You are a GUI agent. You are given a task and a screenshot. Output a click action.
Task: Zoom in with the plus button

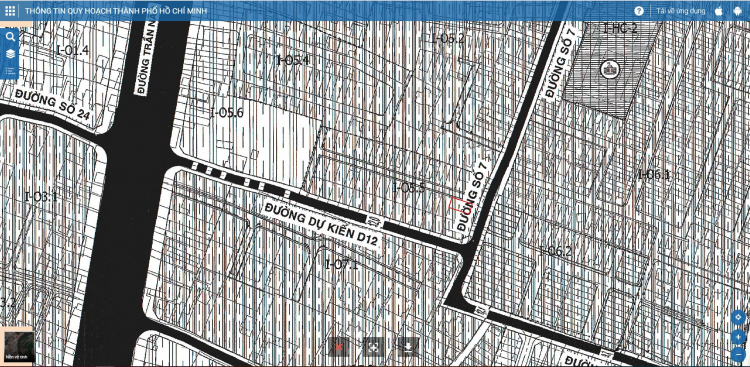click(x=738, y=337)
